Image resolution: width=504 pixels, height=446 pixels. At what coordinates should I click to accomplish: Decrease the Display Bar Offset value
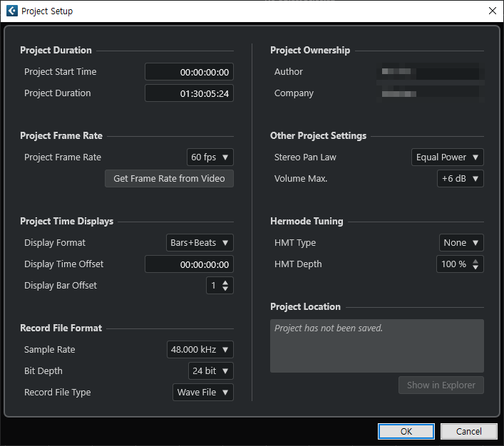pyautogui.click(x=225, y=289)
